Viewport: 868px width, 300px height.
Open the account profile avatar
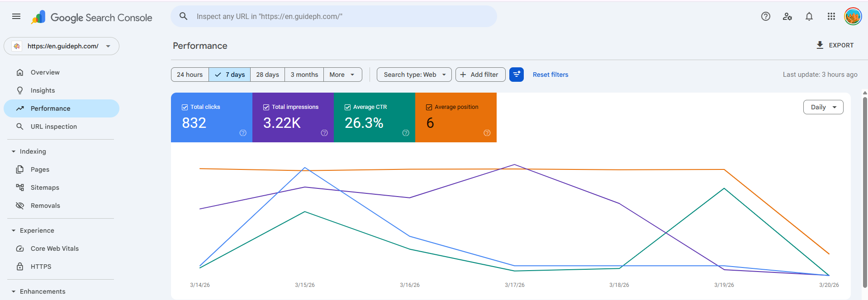click(853, 16)
